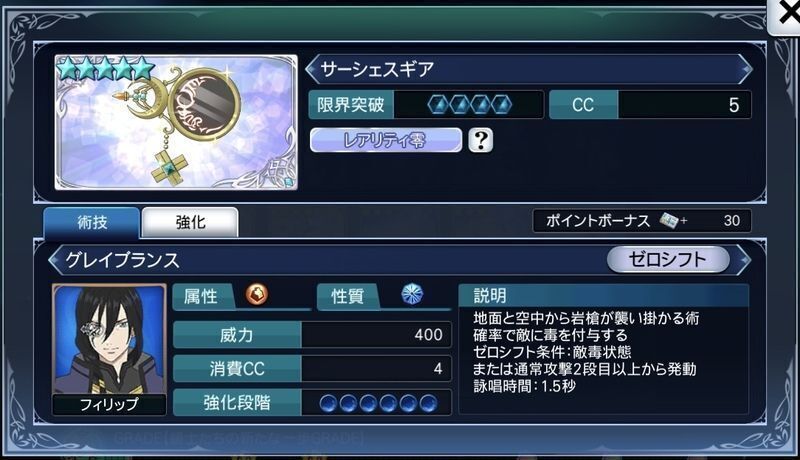
Task: Open the 強化 enhancement tab
Action: pos(190,222)
